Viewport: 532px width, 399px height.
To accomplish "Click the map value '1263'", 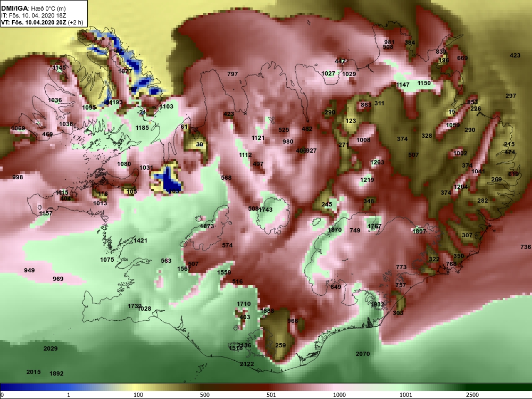I will click(x=377, y=162).
